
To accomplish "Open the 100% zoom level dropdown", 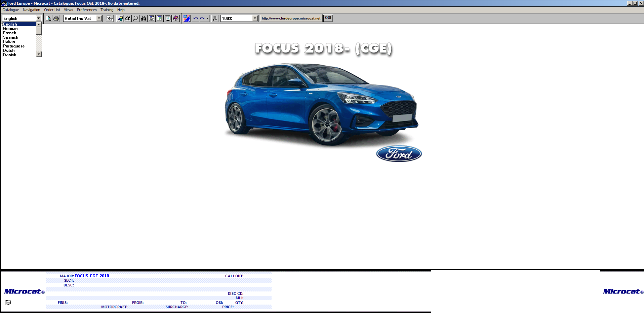I will point(255,18).
